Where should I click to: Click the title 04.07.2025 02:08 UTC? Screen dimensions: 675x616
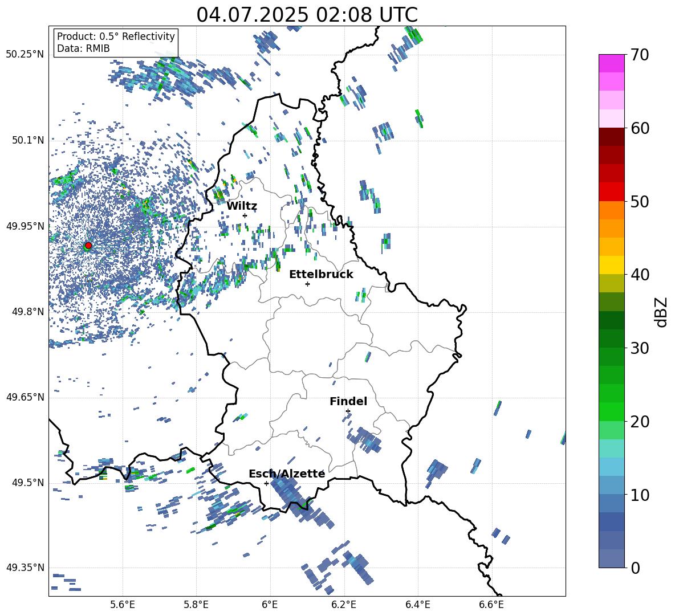307,15
